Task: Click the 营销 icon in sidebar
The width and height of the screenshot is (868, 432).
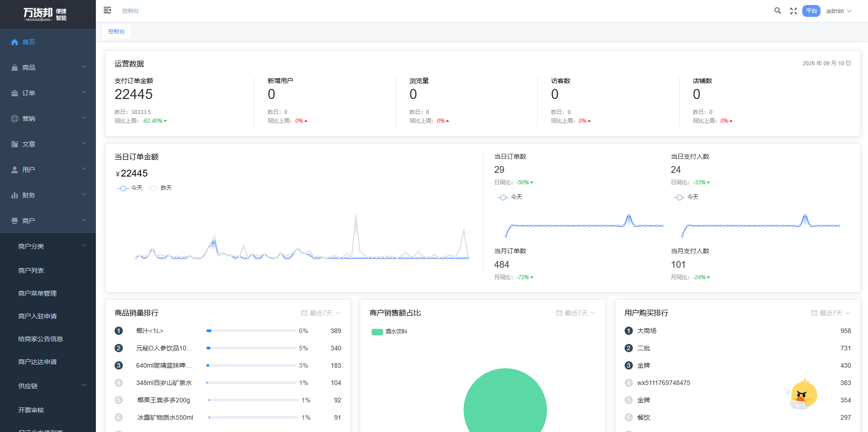Action: pos(15,119)
